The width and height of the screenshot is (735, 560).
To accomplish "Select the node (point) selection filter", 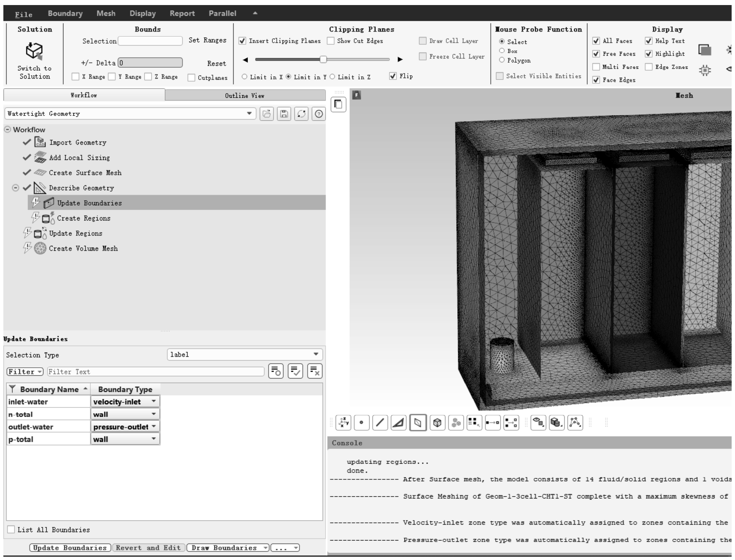I will [x=361, y=423].
